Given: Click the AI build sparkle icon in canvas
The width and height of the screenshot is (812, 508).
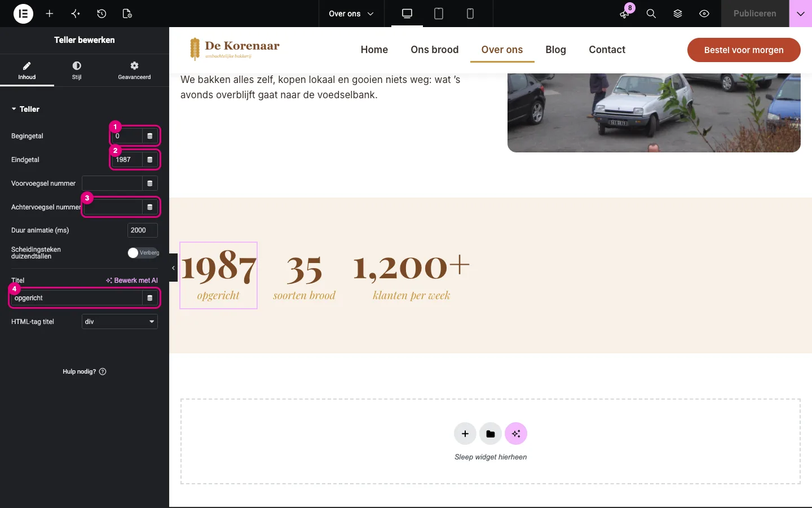Looking at the screenshot, I should (516, 433).
